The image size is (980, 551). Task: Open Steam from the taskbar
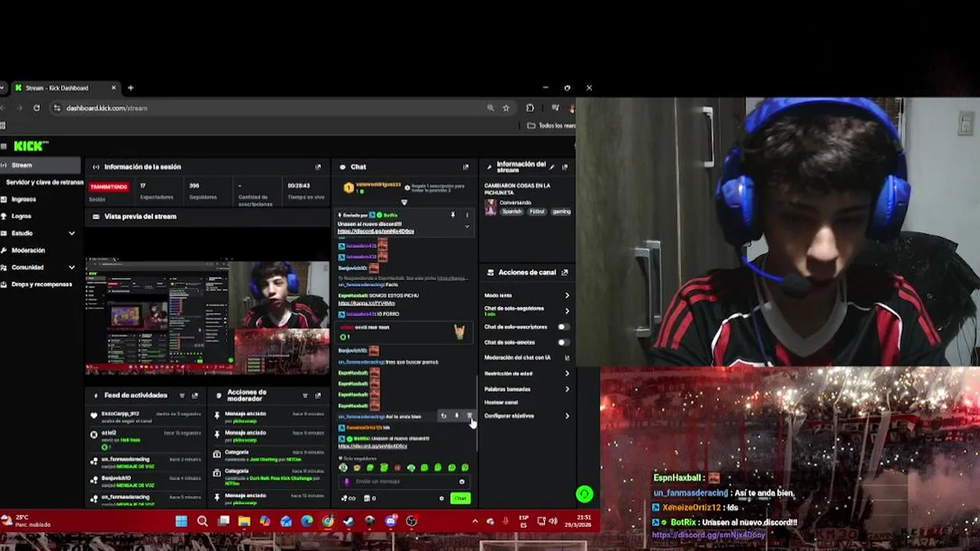coord(348,521)
